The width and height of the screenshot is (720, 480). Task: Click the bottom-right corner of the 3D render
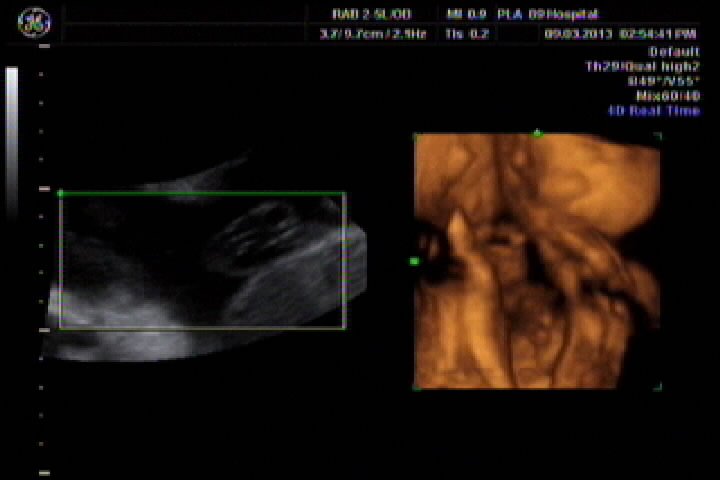point(658,387)
